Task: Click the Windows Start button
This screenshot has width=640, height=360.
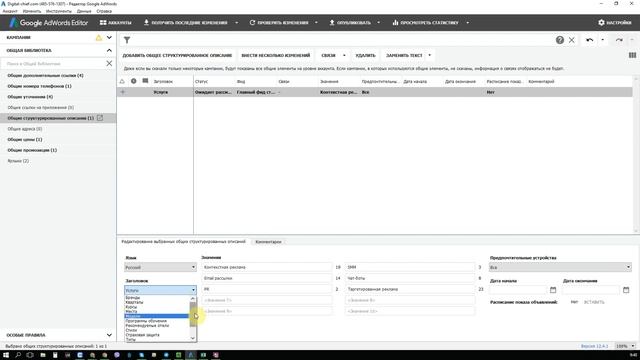Action: click(6, 355)
